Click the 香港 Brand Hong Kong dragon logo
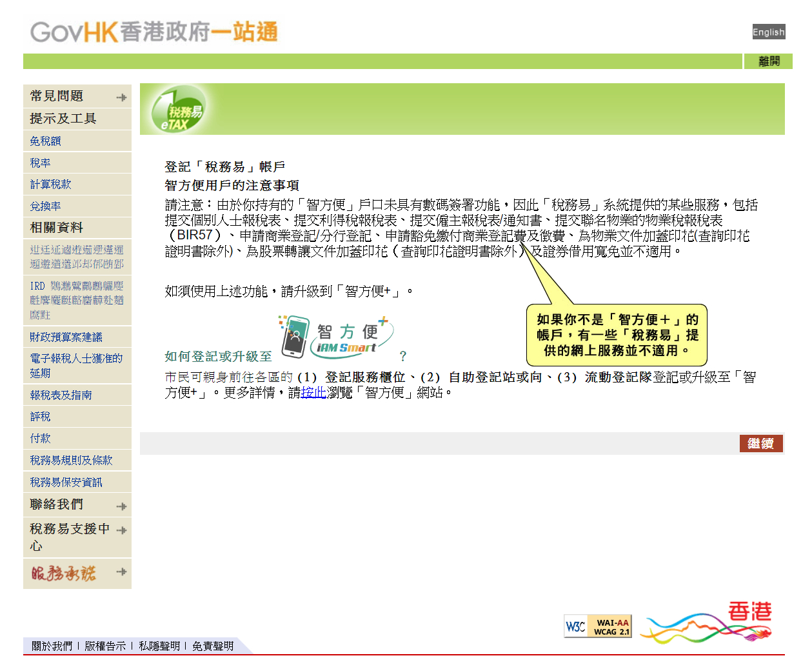This screenshot has width=812, height=658. point(707,622)
